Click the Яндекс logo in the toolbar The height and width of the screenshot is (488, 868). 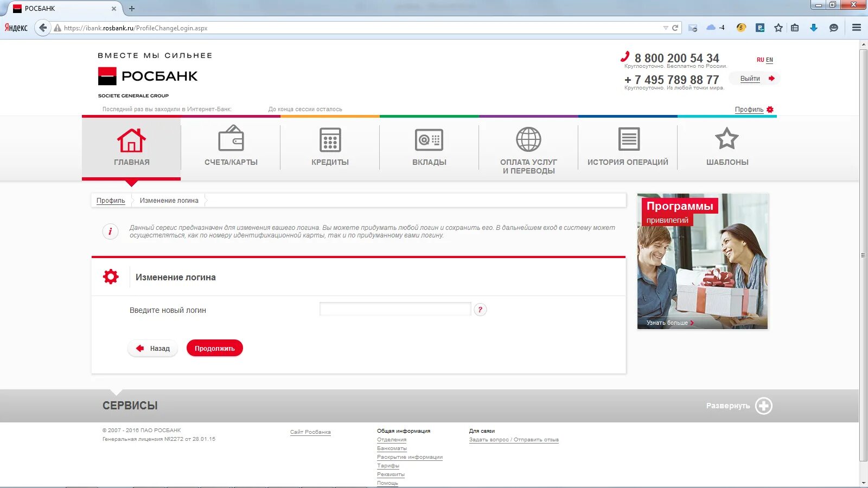(16, 28)
